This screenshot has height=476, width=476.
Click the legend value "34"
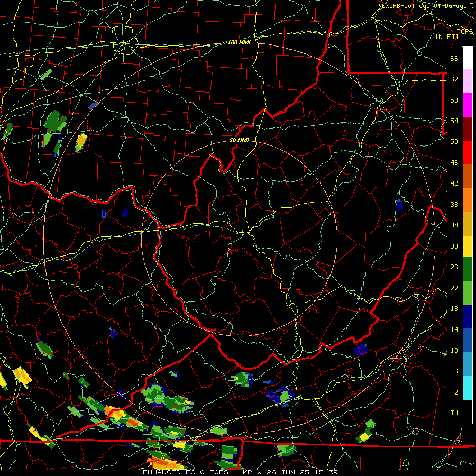pos(454,225)
